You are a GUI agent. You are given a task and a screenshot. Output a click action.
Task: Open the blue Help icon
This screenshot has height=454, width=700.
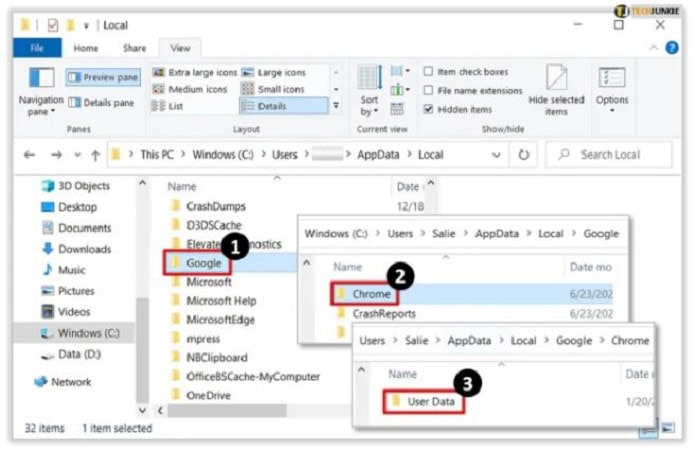(671, 48)
